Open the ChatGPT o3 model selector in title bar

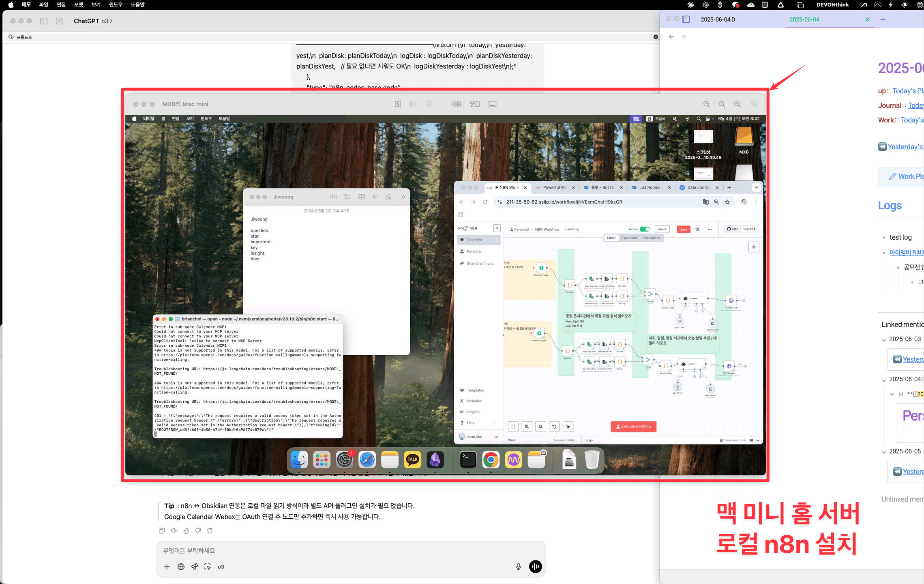[x=93, y=21]
